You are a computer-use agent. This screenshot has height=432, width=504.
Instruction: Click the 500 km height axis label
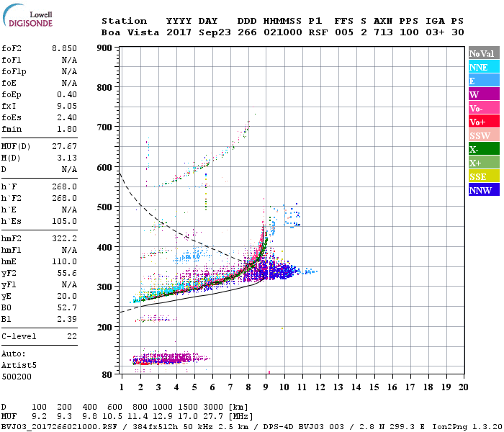click(x=104, y=207)
